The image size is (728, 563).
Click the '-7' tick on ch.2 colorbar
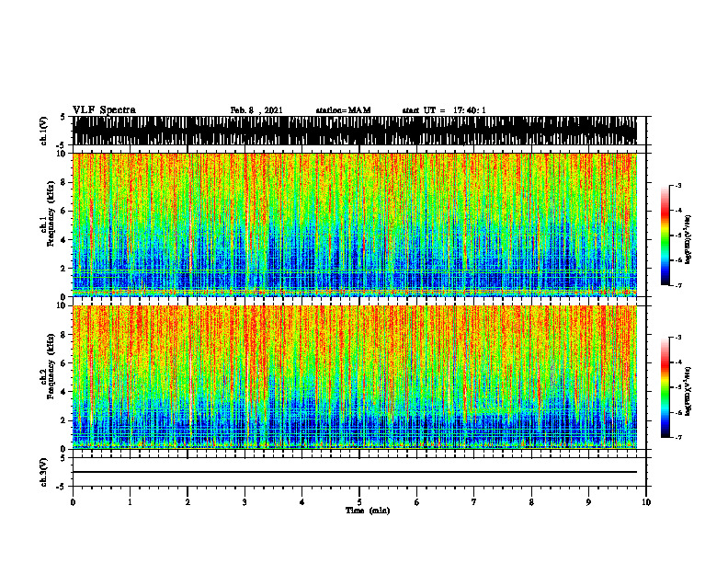click(x=678, y=437)
